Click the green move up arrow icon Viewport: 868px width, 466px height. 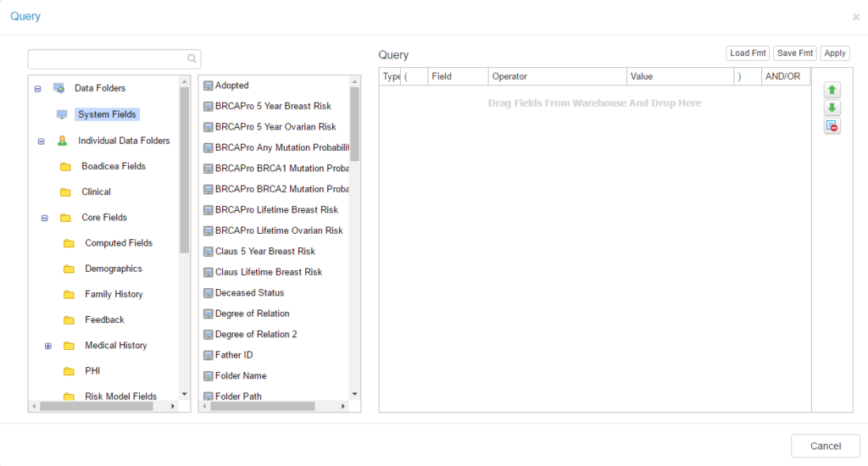click(832, 90)
